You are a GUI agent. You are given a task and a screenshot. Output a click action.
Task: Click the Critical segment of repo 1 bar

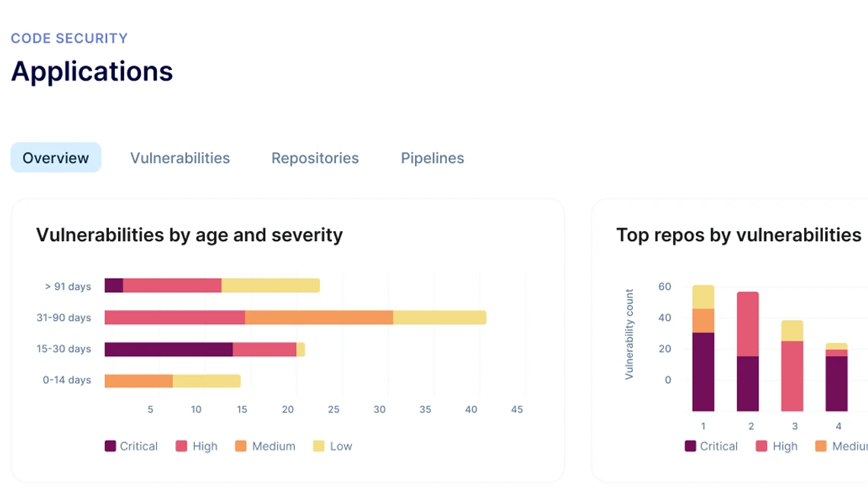(x=703, y=371)
